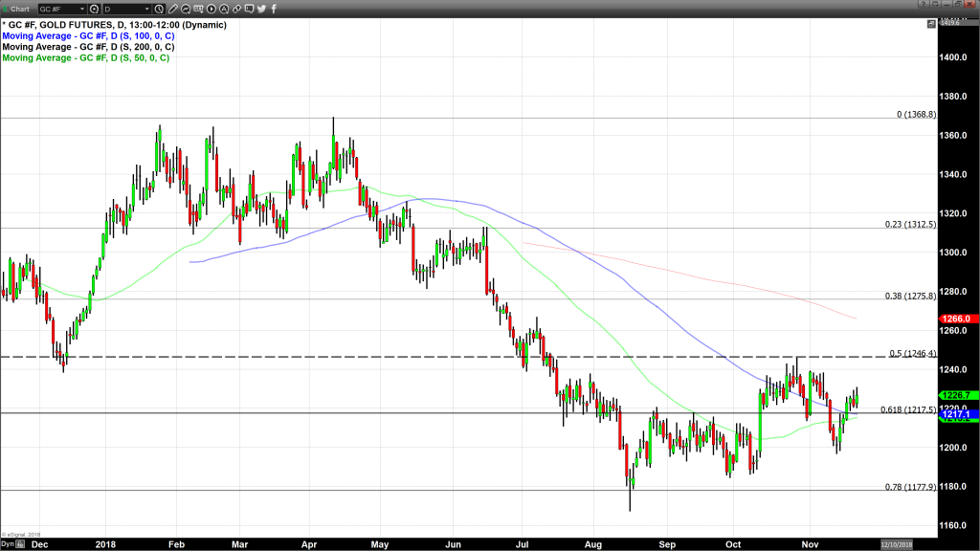
Task: Click the Aug label on time axis
Action: click(x=593, y=544)
